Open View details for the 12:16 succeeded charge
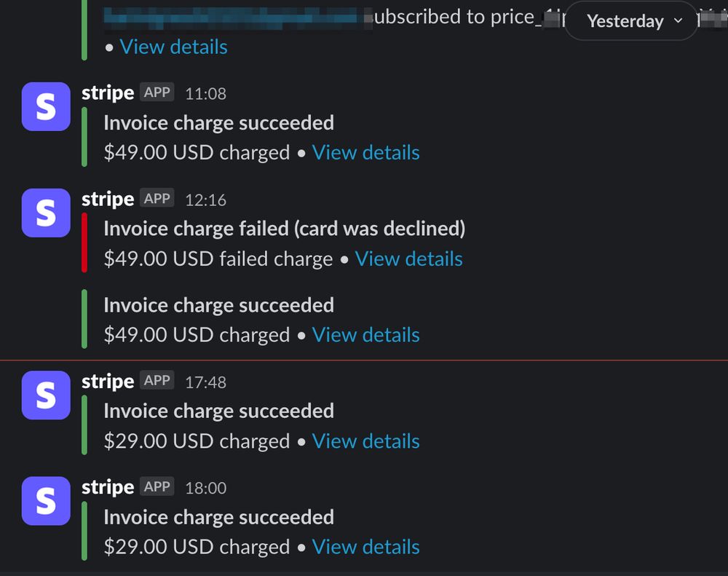 [x=366, y=335]
